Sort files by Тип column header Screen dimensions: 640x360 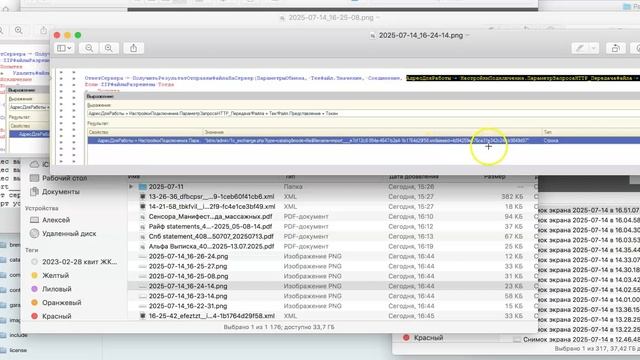click(x=290, y=177)
